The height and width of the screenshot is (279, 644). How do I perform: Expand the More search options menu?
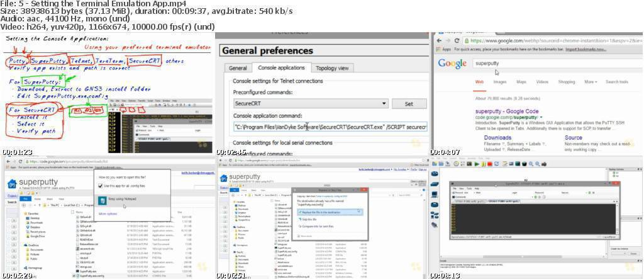(591, 82)
